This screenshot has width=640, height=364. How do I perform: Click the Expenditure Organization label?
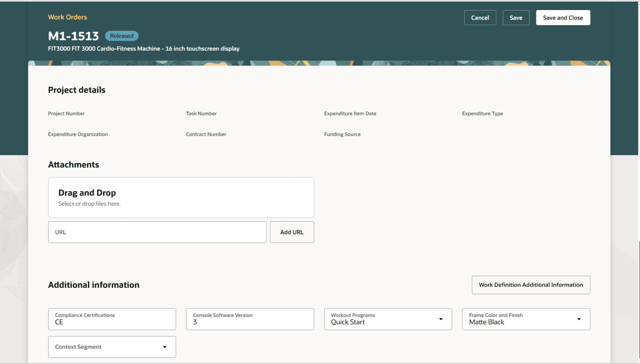coord(78,134)
